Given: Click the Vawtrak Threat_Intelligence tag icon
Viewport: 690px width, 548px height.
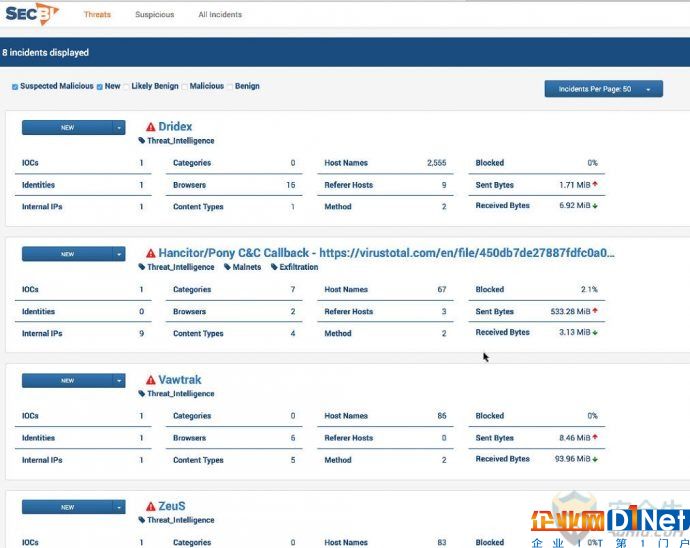Looking at the screenshot, I should pos(141,394).
